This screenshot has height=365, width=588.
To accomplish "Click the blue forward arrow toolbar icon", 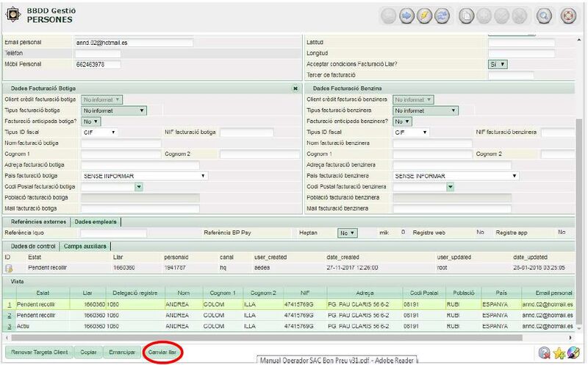I will 406,15.
